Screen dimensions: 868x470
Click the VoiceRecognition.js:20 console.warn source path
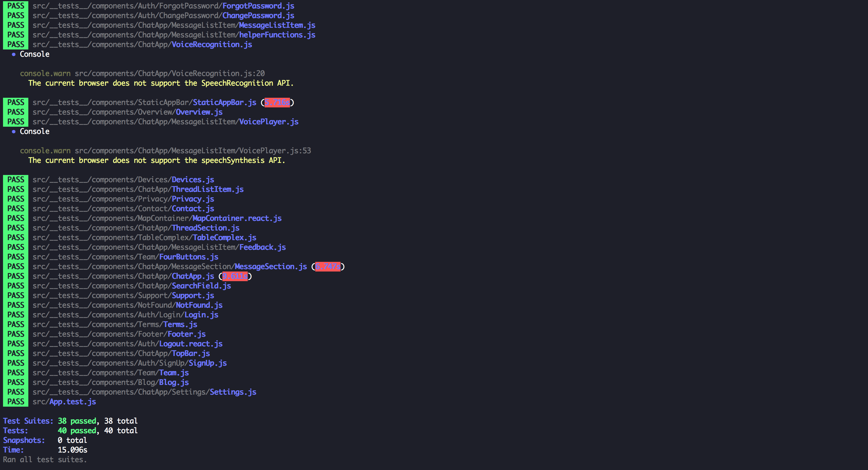tap(169, 74)
